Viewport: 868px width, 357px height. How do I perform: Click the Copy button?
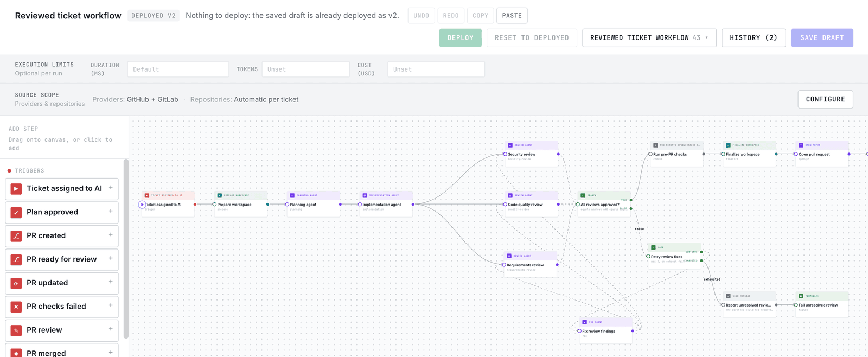tap(481, 16)
